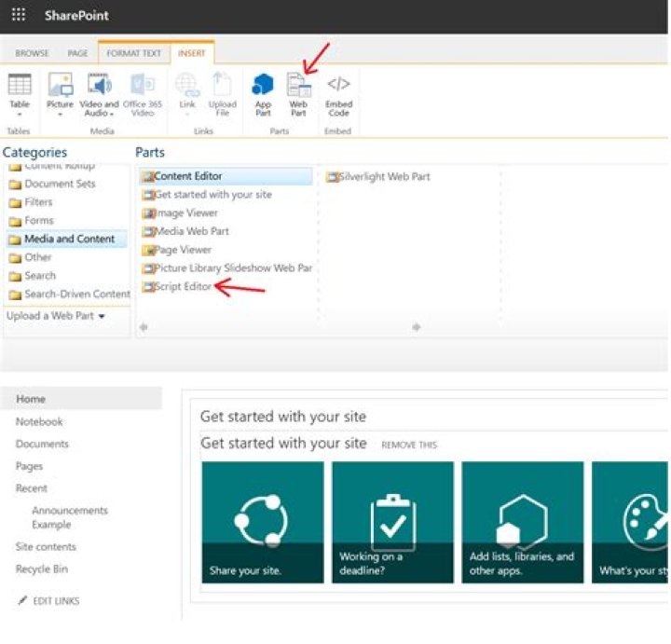Image resolution: width=671 pixels, height=644 pixels.
Task: Open What's your style tile
Action: pos(630,523)
